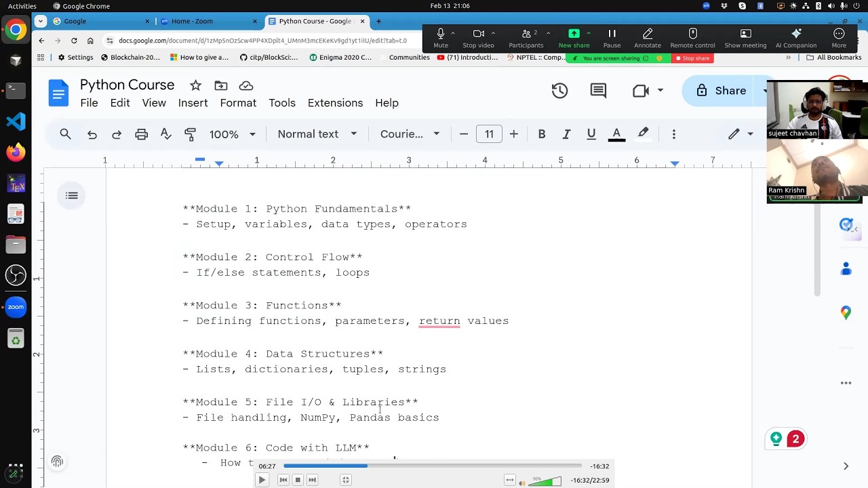The height and width of the screenshot is (488, 868).
Task: Expand audio options arrow beside Mute
Action: 453,33
